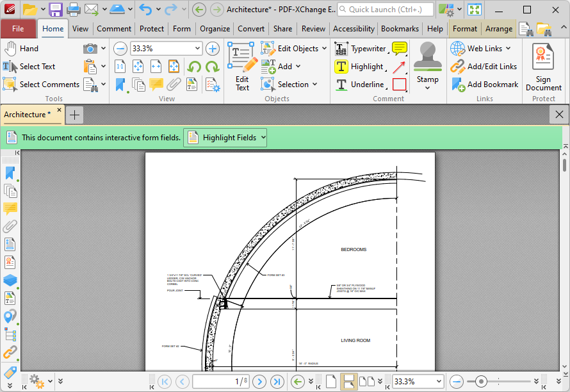Switch to two pages layout
Screen dimensions: 570x392
[x=367, y=382]
